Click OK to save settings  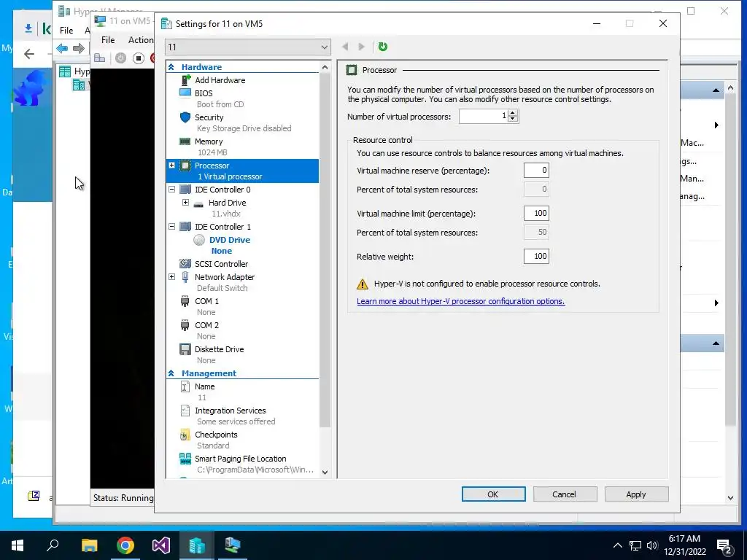tap(494, 494)
